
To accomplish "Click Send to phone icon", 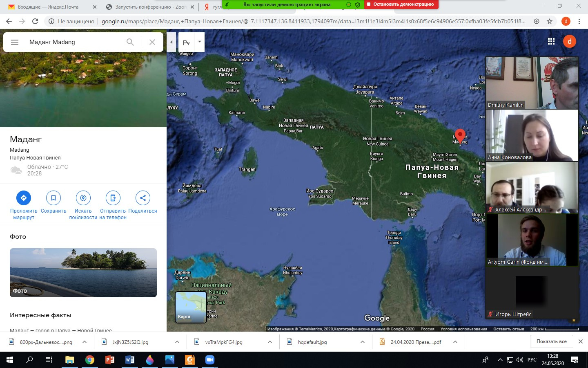I will click(x=113, y=198).
